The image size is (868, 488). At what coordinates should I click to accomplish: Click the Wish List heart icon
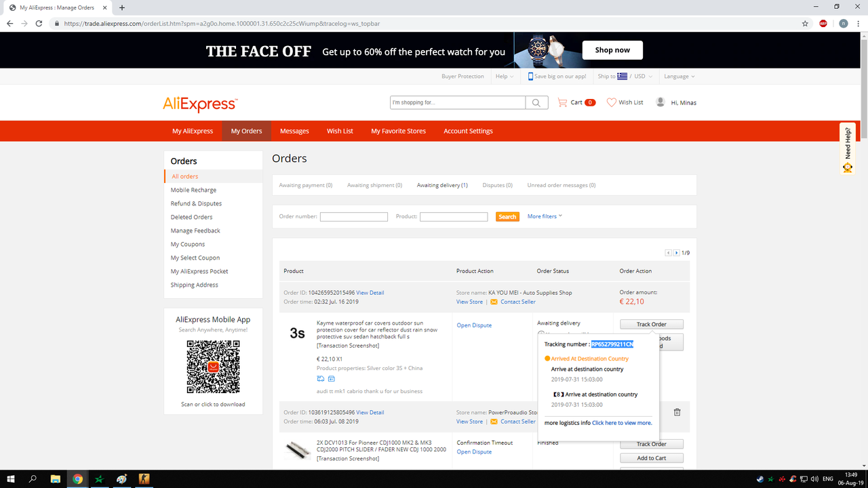click(612, 102)
